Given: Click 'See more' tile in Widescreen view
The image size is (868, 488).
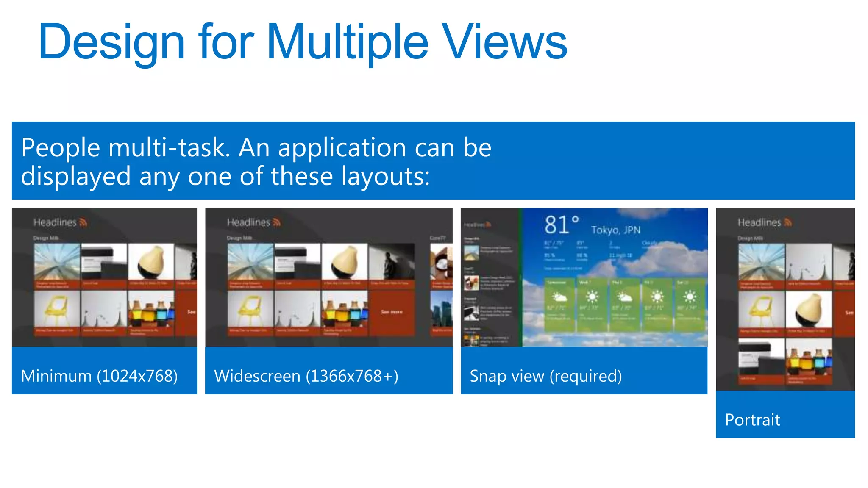Looking at the screenshot, I should click(391, 312).
